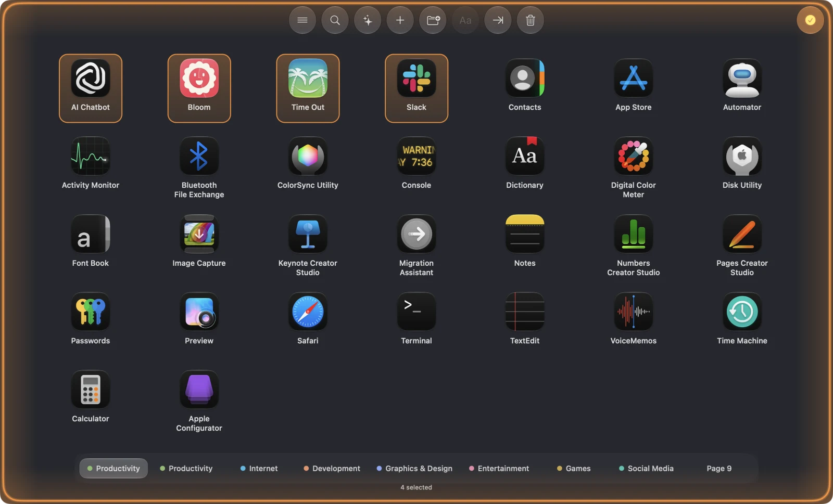
Task: Select the Safari compass icon
Action: click(308, 312)
